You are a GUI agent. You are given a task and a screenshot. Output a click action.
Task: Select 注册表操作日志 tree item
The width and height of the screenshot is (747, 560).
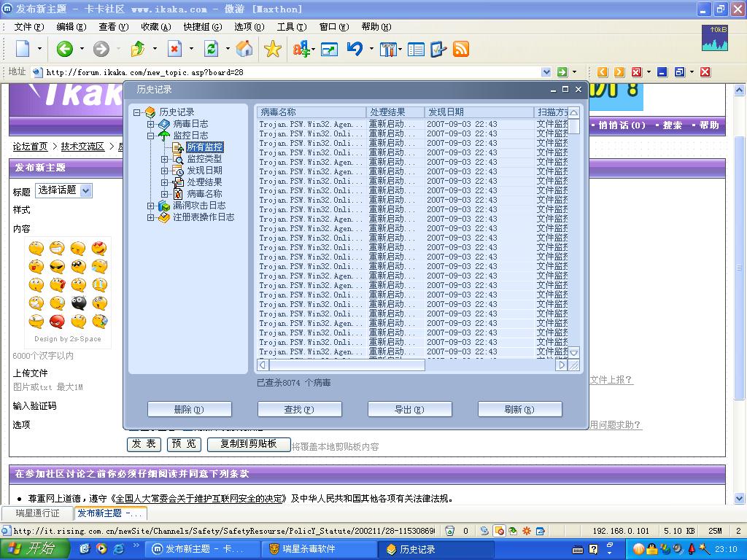204,217
